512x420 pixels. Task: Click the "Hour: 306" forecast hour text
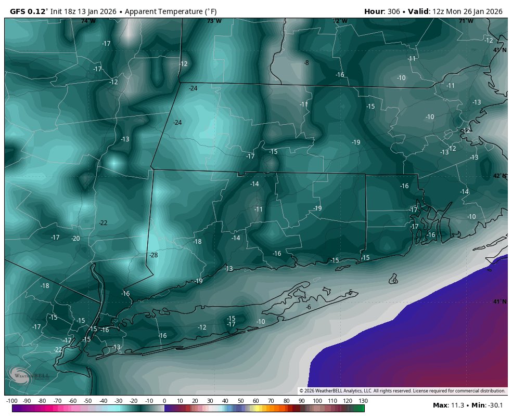382,11
